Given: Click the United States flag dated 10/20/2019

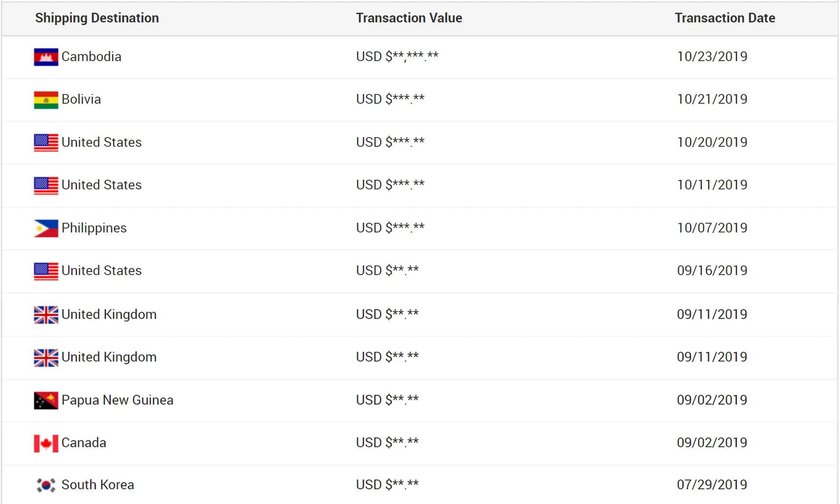Looking at the screenshot, I should [46, 143].
